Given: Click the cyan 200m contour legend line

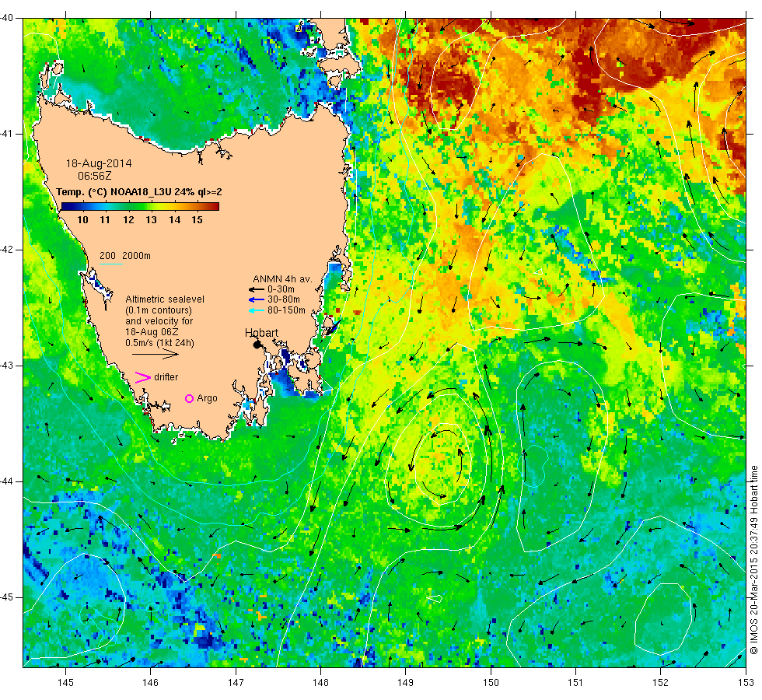Looking at the screenshot, I should tap(111, 264).
